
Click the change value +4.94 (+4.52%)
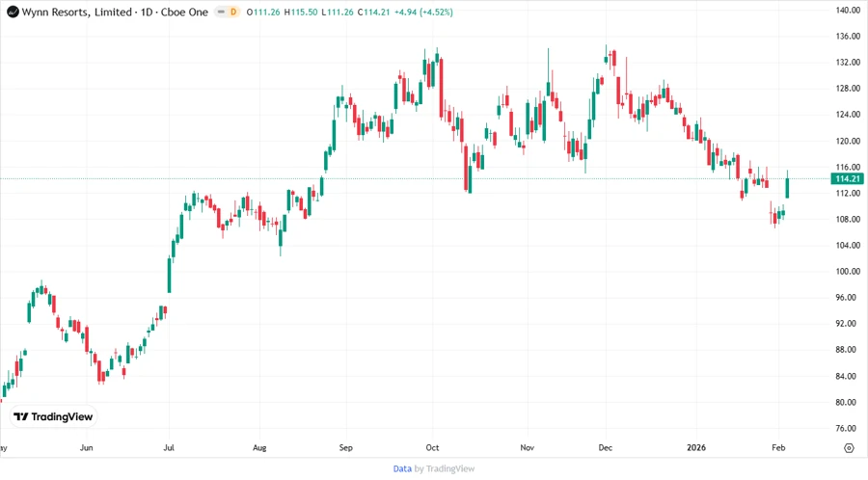coord(423,13)
